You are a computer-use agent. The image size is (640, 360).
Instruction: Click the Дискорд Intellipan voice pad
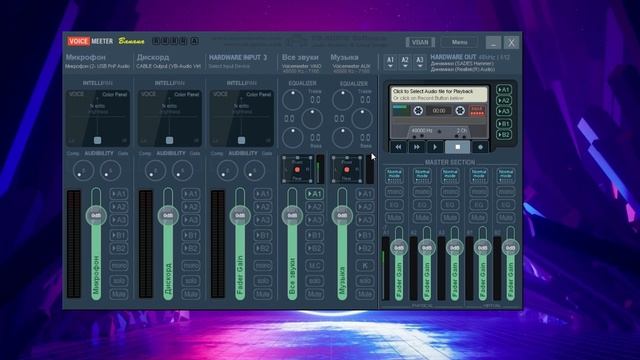pos(169,118)
